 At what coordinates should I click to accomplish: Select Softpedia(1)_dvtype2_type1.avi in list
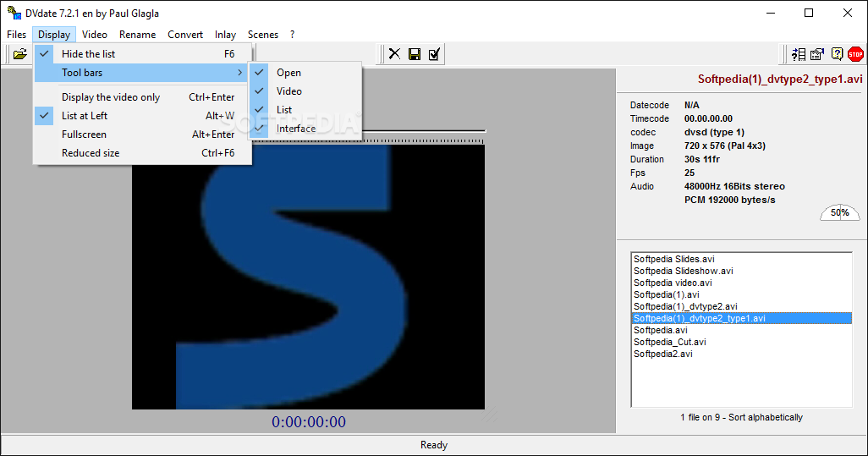[741, 318]
